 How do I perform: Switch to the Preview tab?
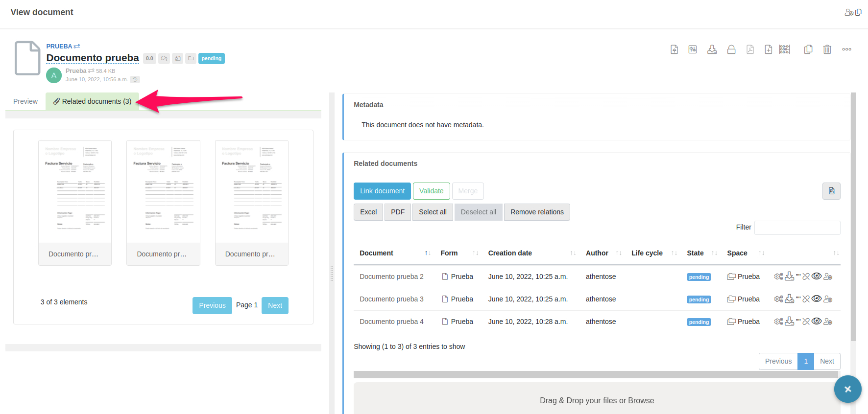click(x=25, y=101)
